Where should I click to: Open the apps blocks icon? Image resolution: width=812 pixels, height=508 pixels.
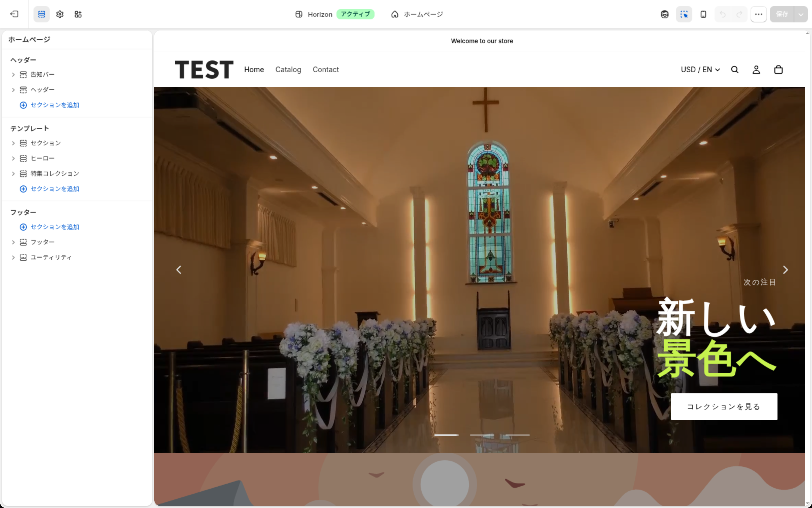[x=78, y=14]
